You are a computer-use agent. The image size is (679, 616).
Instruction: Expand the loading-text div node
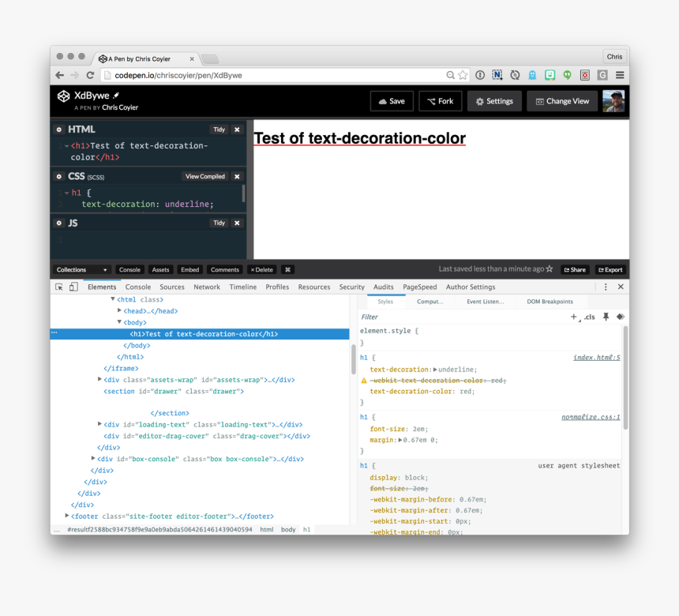[99, 424]
